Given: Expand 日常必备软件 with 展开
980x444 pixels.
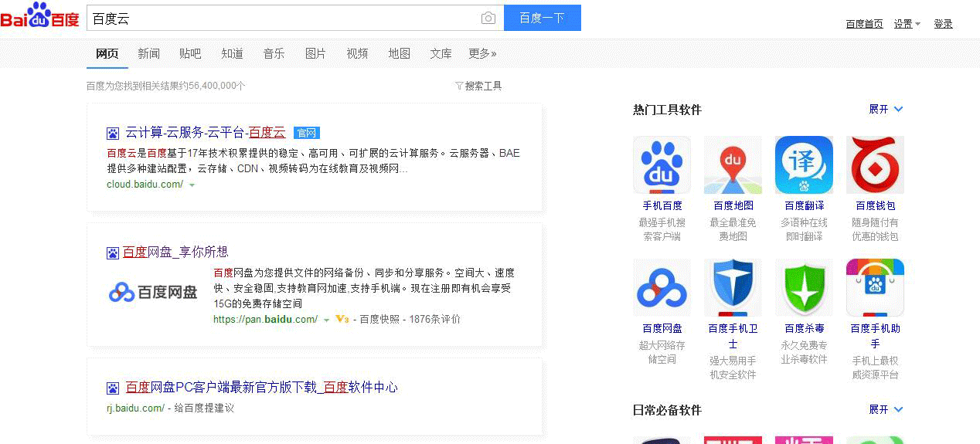Looking at the screenshot, I should point(886,409).
